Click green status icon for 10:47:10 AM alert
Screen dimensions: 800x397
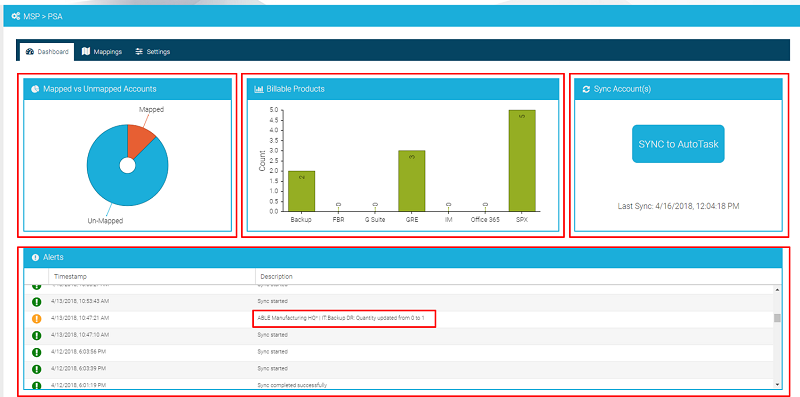click(36, 335)
